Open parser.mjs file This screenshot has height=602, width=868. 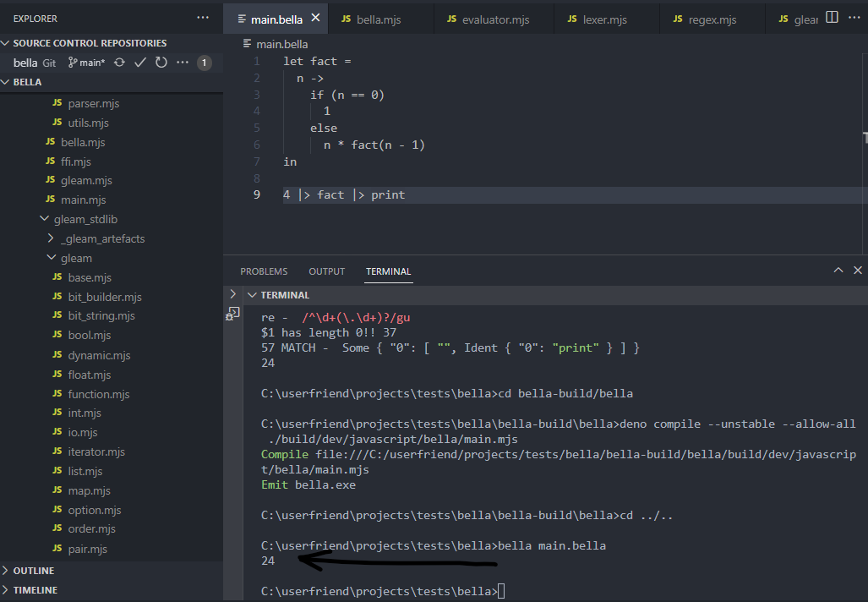click(93, 103)
